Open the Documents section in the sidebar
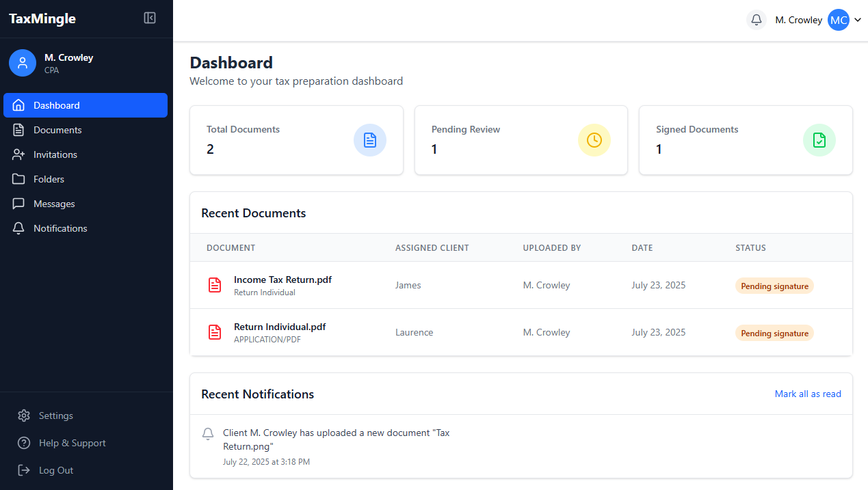The width and height of the screenshot is (868, 490). pyautogui.click(x=57, y=129)
